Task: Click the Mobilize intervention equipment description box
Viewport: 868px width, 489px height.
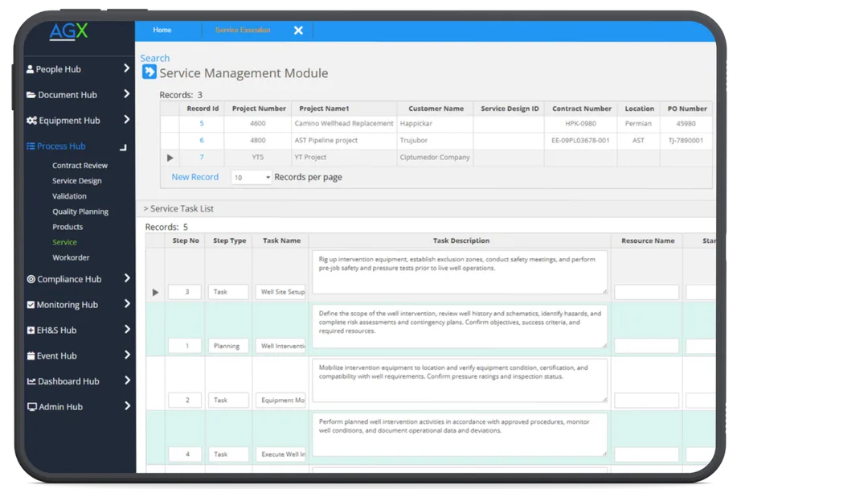Action: tap(460, 380)
